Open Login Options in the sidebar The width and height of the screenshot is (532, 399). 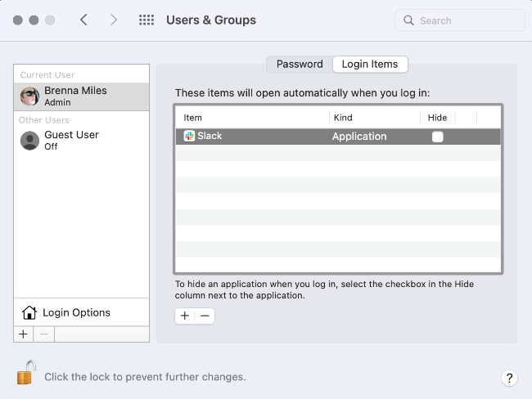click(x=76, y=312)
